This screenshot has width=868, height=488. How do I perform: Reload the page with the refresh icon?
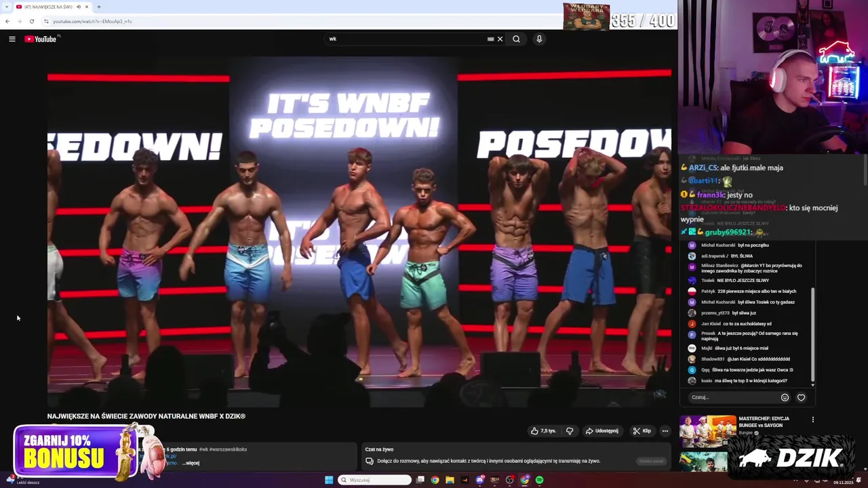(x=31, y=21)
